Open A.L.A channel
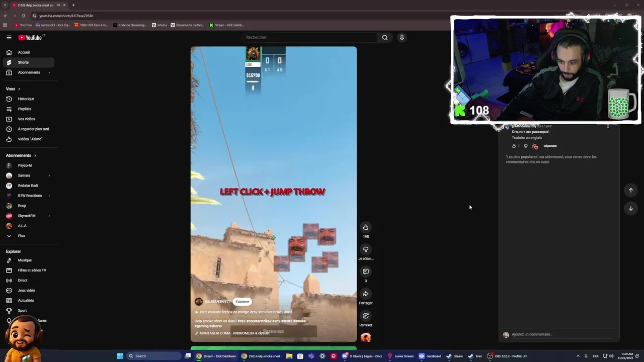This screenshot has height=362, width=644. click(28, 226)
